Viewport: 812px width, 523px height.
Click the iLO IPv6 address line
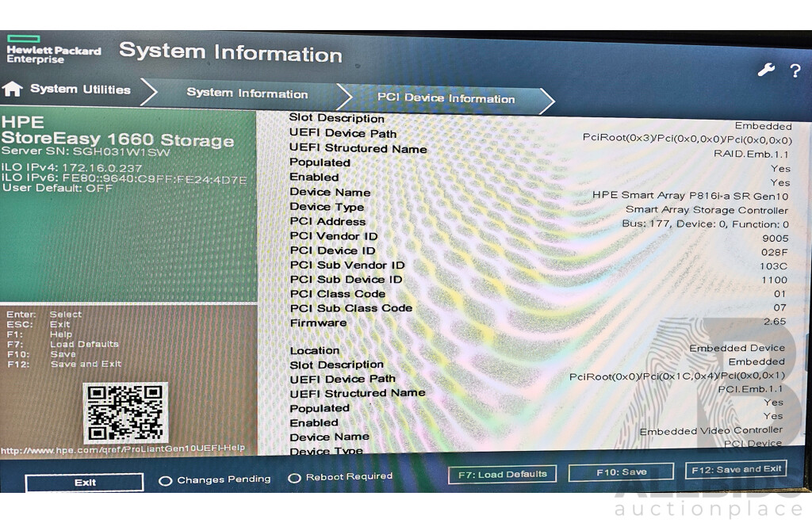click(124, 179)
